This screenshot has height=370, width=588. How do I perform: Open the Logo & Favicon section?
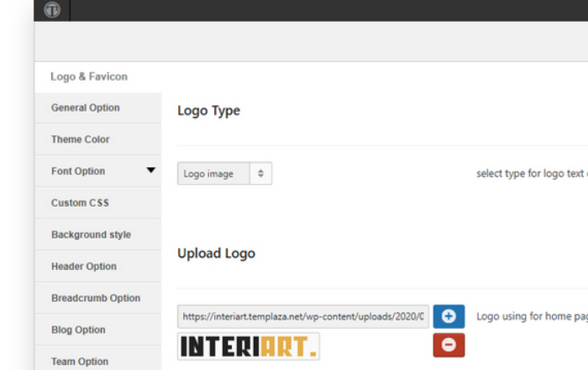98,77
